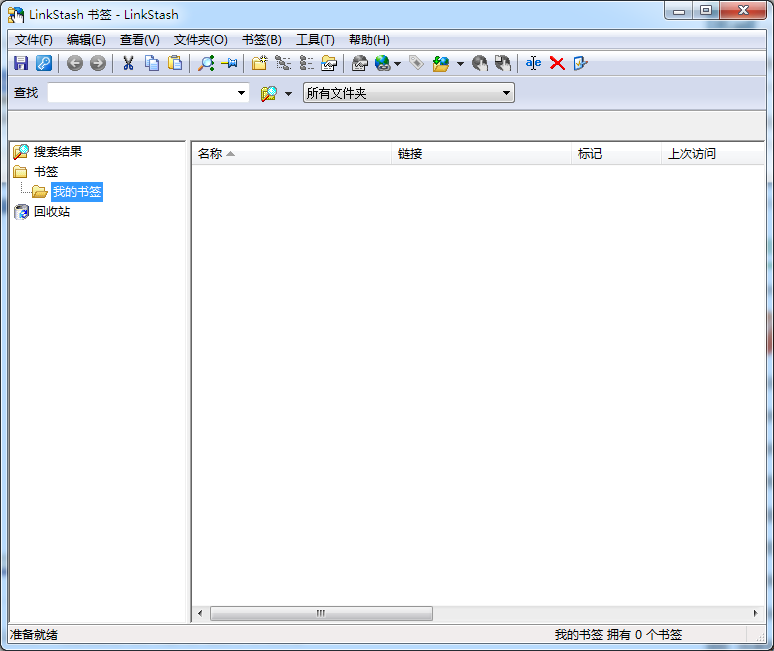The height and width of the screenshot is (651, 774).
Task: Click the tag label icon
Action: point(417,63)
